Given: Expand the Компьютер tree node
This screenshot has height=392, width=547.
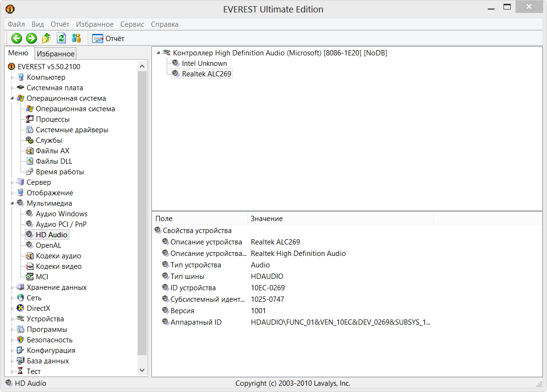Looking at the screenshot, I should 12,77.
